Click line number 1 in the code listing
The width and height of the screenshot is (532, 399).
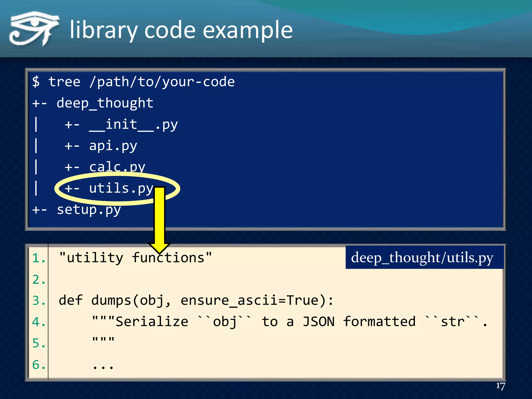(x=39, y=258)
